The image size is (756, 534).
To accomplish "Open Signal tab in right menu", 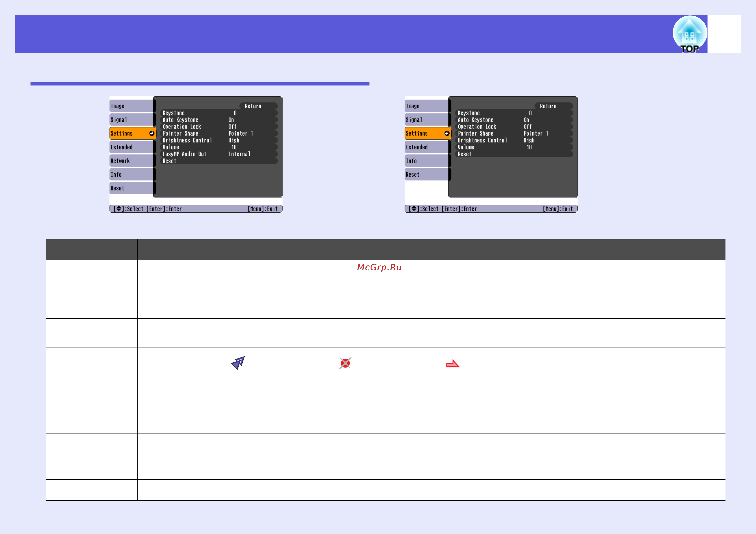I will click(426, 120).
